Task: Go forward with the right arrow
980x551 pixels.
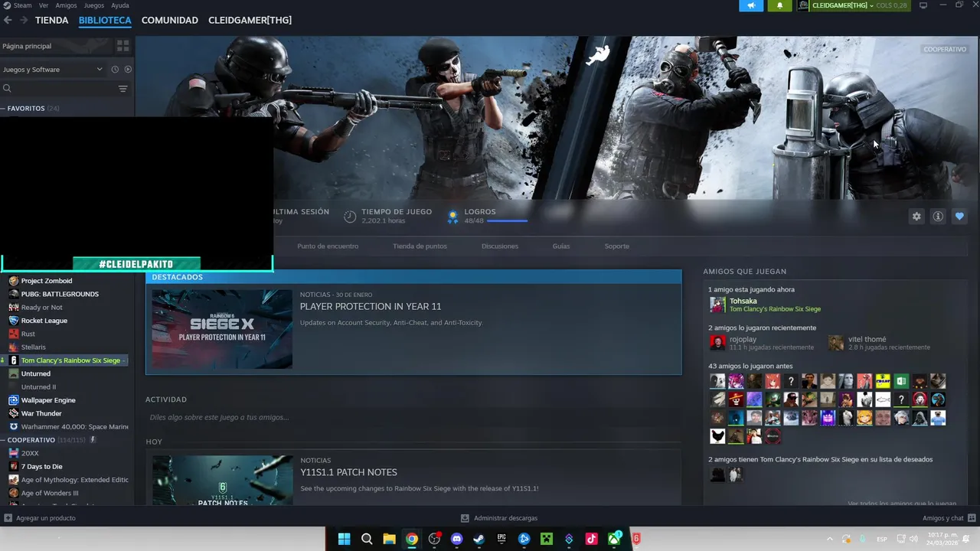Action: tap(24, 20)
